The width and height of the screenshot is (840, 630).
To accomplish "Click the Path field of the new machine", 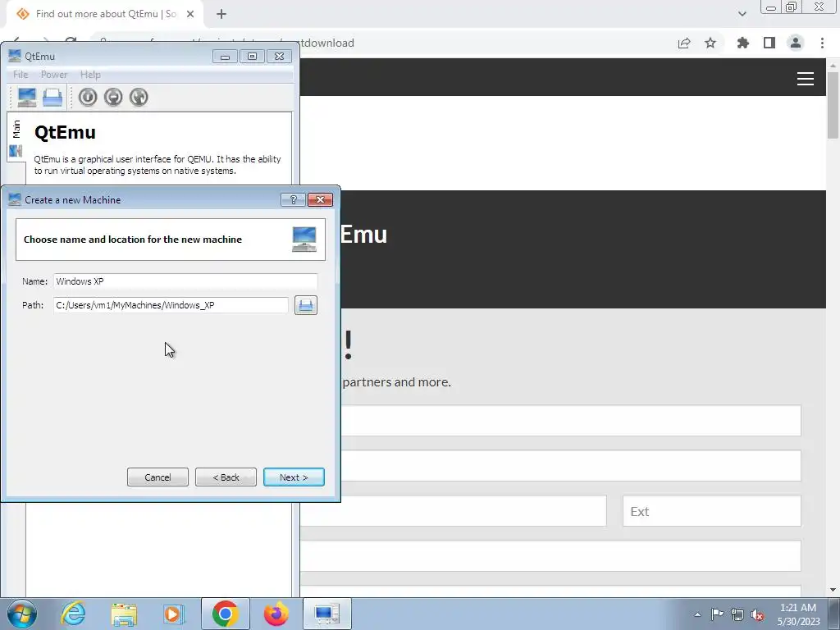I will tap(171, 305).
